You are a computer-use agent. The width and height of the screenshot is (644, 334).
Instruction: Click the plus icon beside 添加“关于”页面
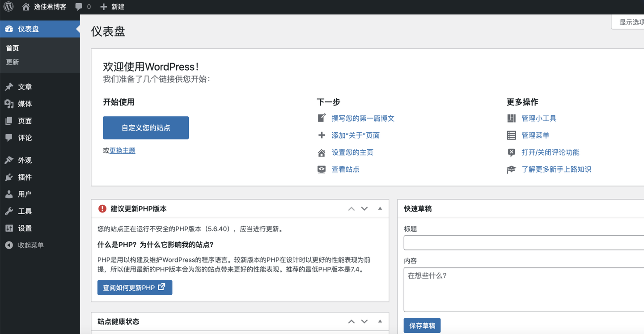322,135
